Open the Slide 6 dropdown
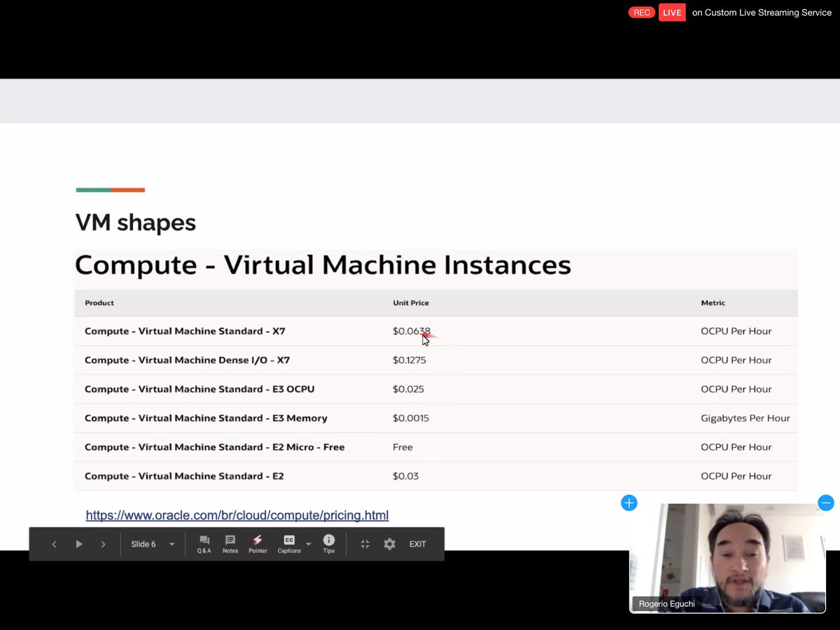 click(153, 544)
